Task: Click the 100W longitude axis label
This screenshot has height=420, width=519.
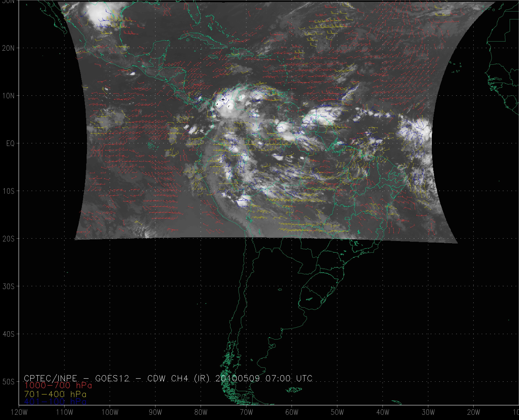Action: [x=110, y=412]
